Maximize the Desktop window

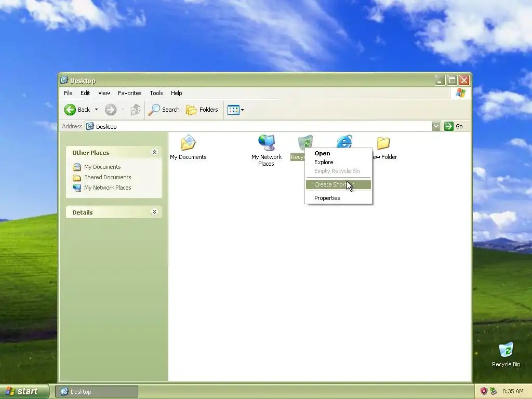pos(453,81)
